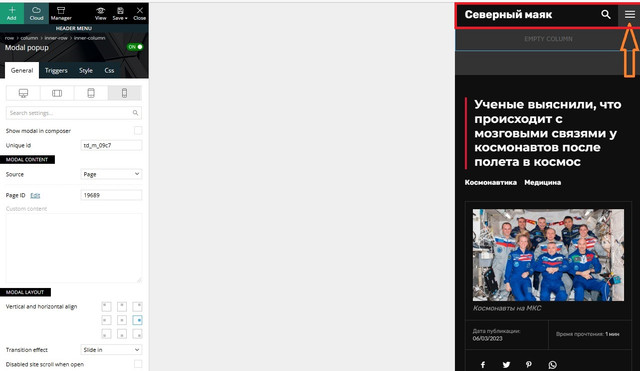The width and height of the screenshot is (640, 371).
Task: Open the Cloud library
Action: [36, 13]
